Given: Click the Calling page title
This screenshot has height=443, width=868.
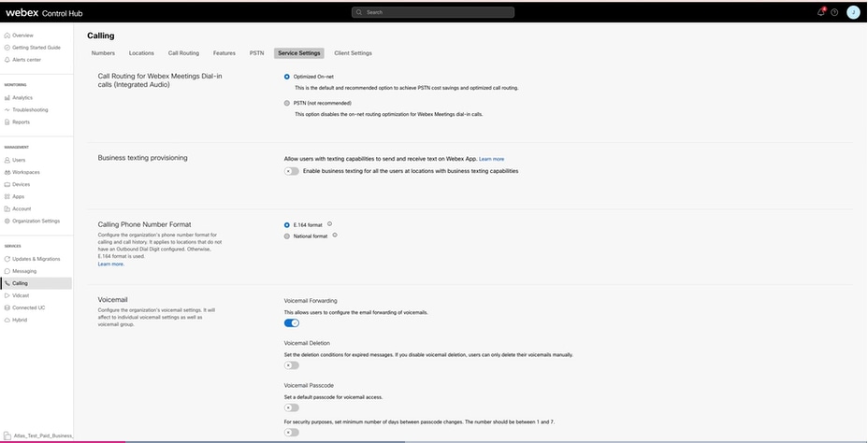Looking at the screenshot, I should point(101,36).
